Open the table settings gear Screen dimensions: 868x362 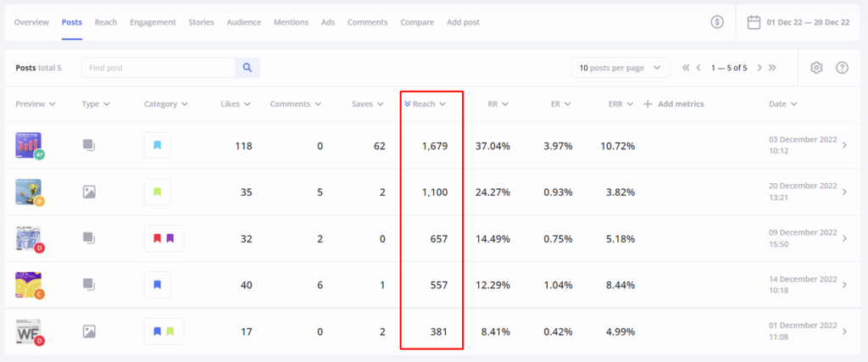pyautogui.click(x=816, y=68)
